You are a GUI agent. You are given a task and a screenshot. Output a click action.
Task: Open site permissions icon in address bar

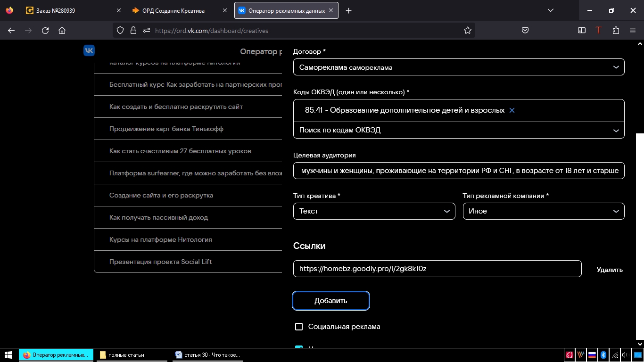click(146, 31)
